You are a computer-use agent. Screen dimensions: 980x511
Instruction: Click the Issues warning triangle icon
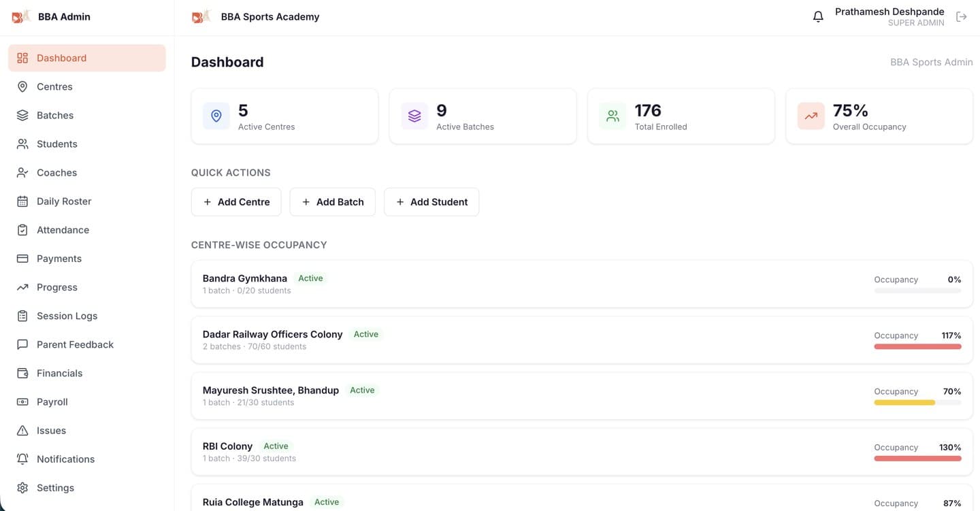[22, 430]
